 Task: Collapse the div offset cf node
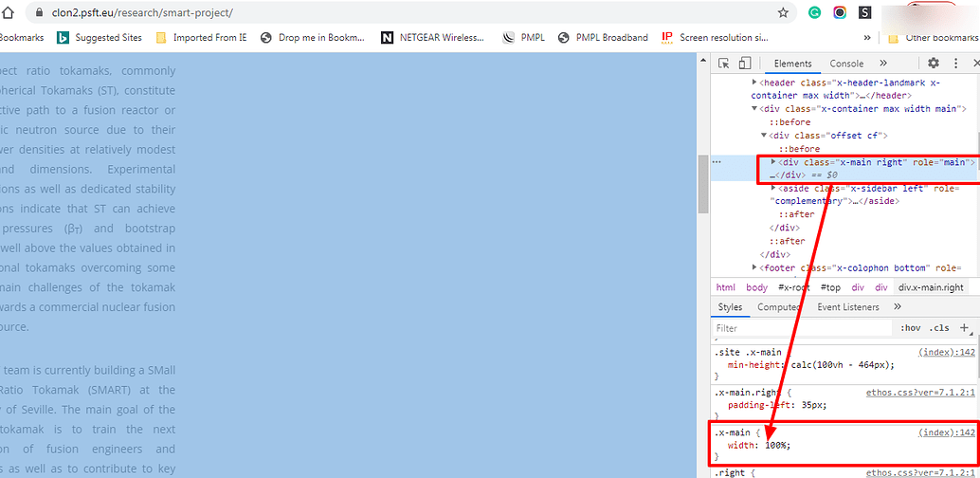[x=764, y=135]
